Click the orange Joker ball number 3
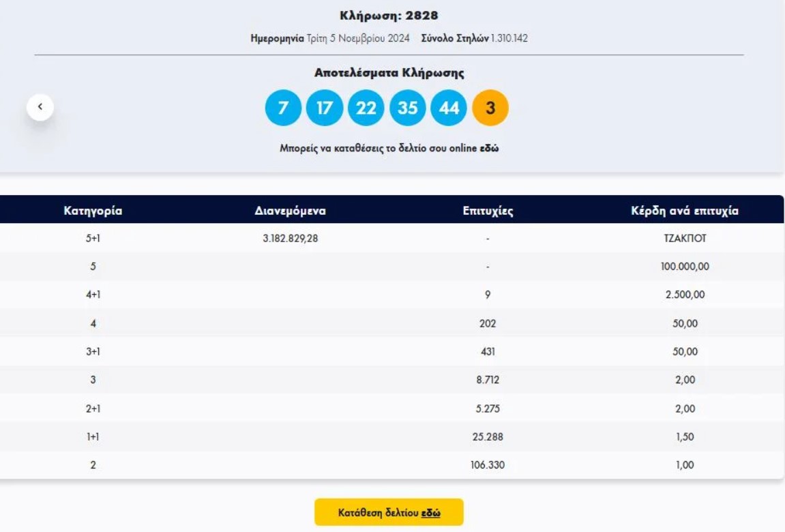This screenshot has height=532, width=785. [x=490, y=108]
